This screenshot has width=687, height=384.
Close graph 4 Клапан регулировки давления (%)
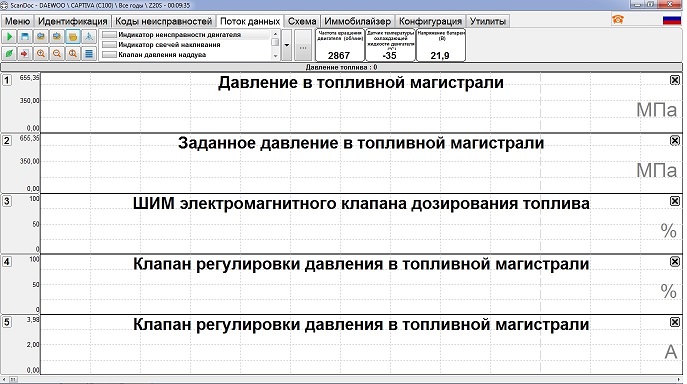click(675, 261)
